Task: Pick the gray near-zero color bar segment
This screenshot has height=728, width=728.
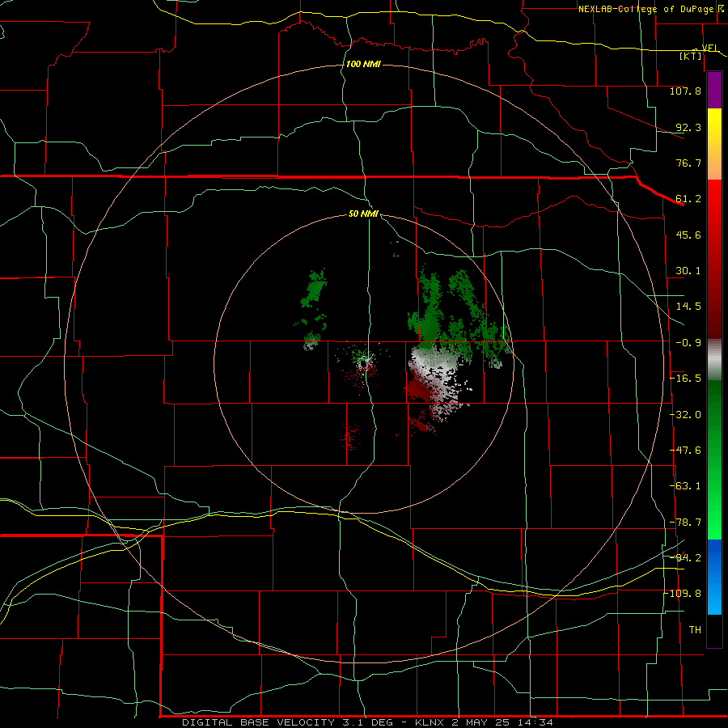Action: [x=714, y=360]
